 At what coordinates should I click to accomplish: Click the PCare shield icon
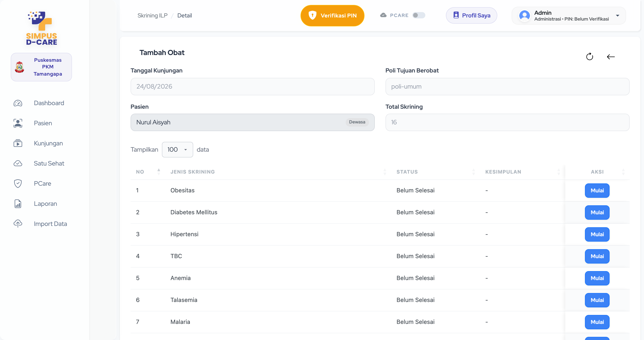coord(18,183)
